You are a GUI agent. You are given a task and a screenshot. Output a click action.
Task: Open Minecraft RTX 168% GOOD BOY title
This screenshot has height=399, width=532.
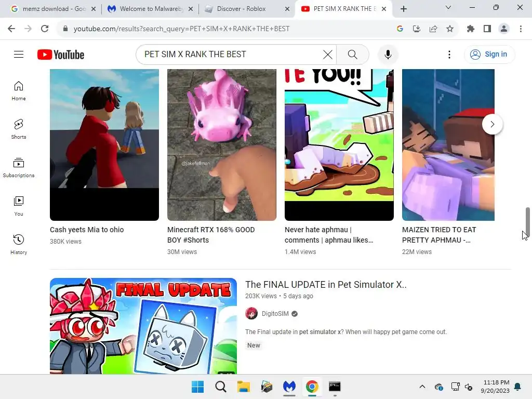tap(211, 235)
